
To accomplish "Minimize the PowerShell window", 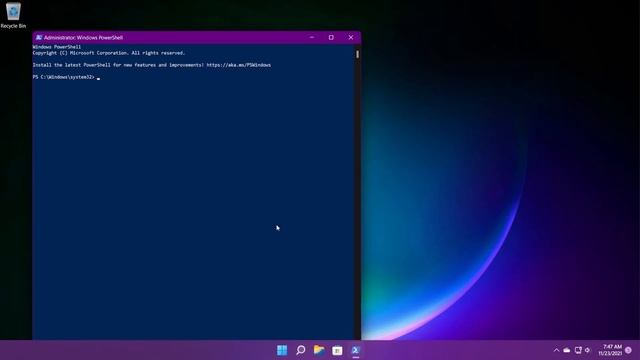I will (x=312, y=38).
